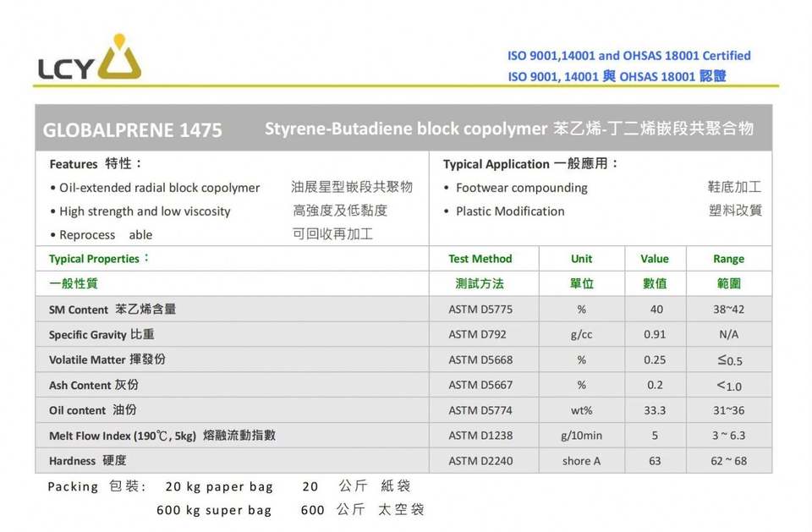Click SM Content range '38~42'
Screen dimensions: 812x532
[x=728, y=310]
